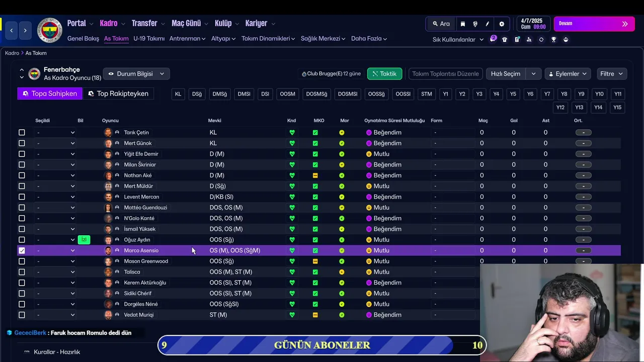The width and height of the screenshot is (644, 362).
Task: Select the STM position button
Action: [427, 94]
